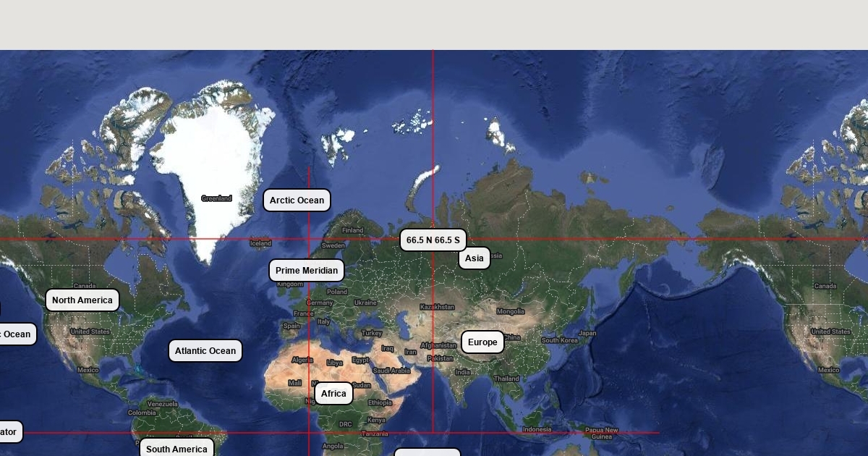Click Kazakhstan text on the map
Screen dimensions: 868x456
437,307
